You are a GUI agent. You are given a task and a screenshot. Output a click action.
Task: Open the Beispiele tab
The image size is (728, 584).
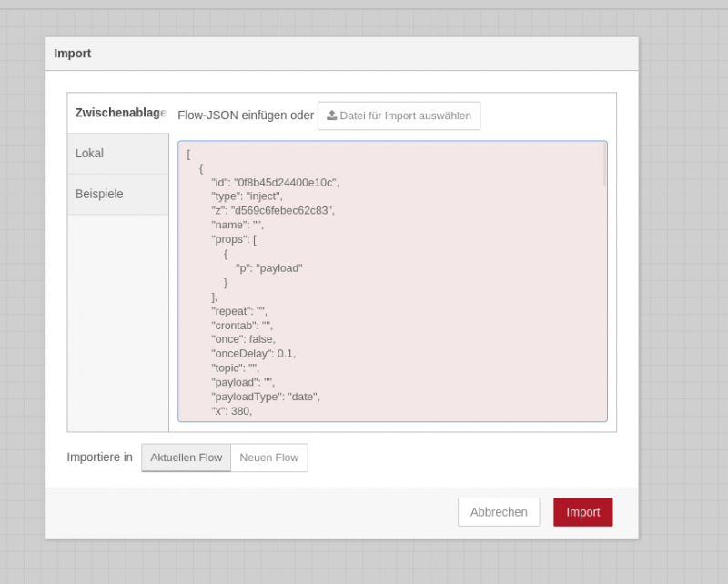(118, 194)
